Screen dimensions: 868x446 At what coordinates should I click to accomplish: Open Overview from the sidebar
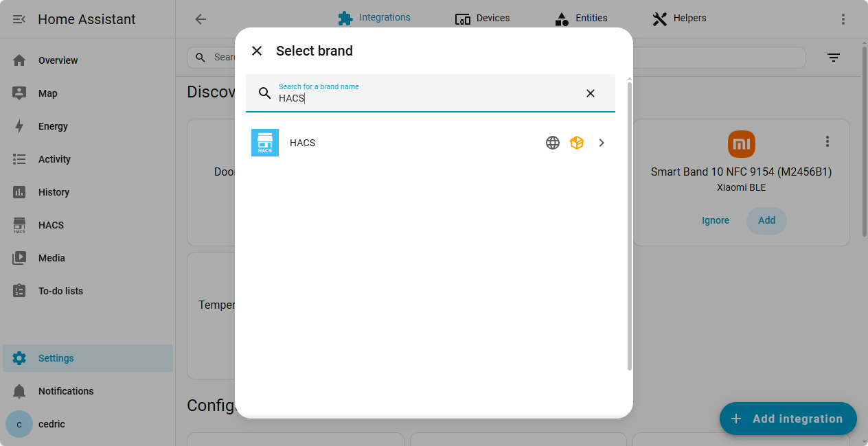pyautogui.click(x=58, y=60)
